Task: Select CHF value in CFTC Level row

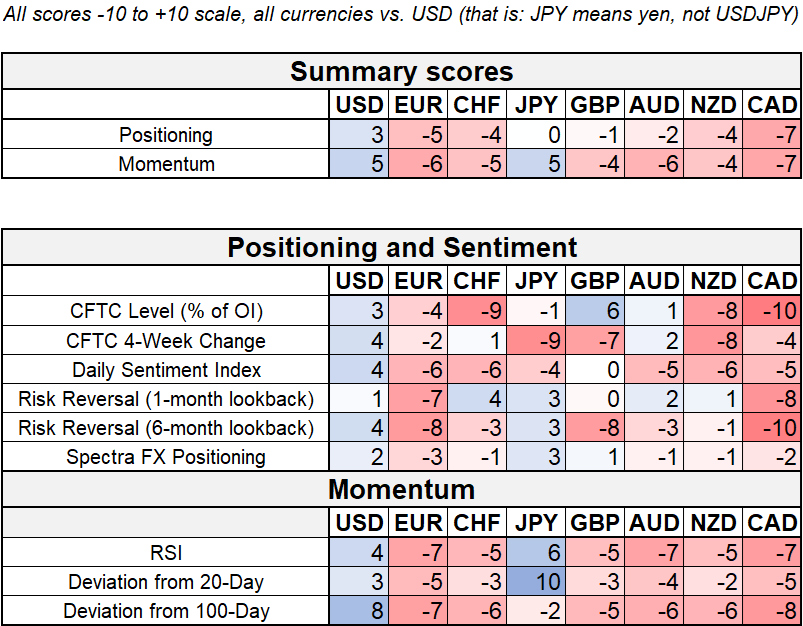Action: point(477,311)
